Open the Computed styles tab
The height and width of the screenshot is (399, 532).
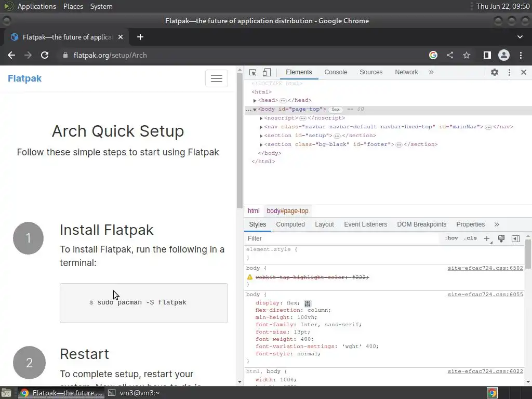(290, 224)
